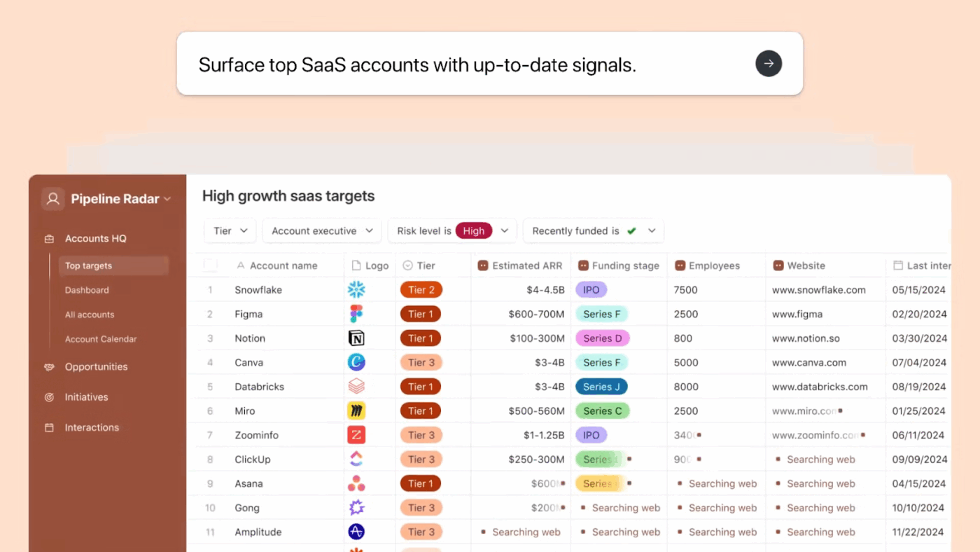Click the Databricks logo icon
980x552 pixels.
pos(356,386)
